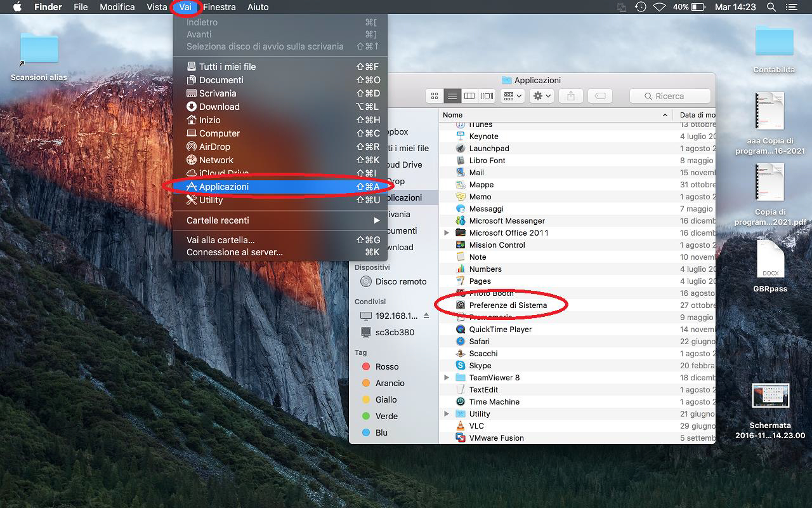The height and width of the screenshot is (508, 812).
Task: Open the Action gear dropdown
Action: coord(541,96)
